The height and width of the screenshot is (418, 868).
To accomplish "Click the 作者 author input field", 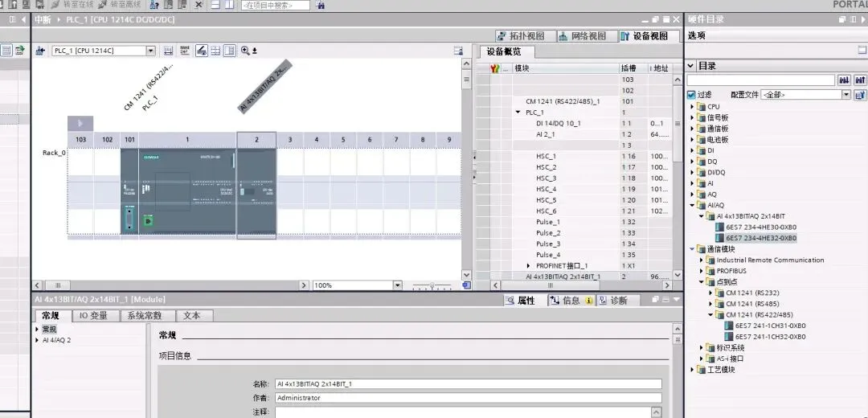I will pos(468,398).
